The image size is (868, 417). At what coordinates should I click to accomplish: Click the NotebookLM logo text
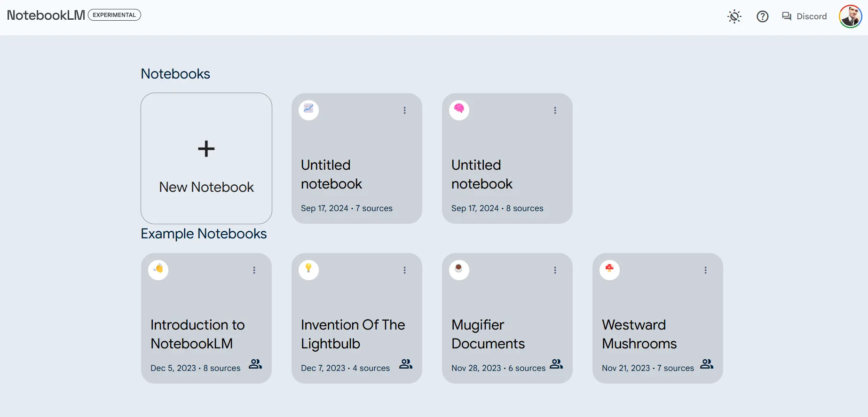(x=46, y=15)
